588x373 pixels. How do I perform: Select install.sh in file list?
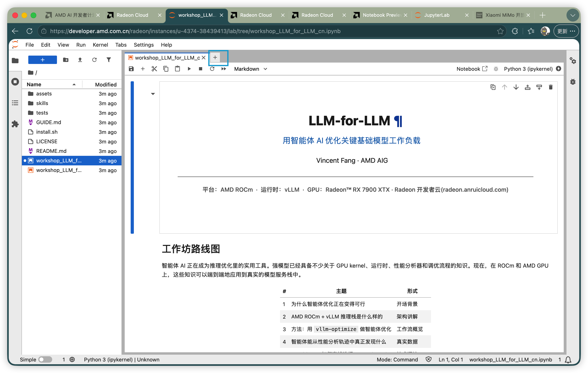tap(72, 132)
